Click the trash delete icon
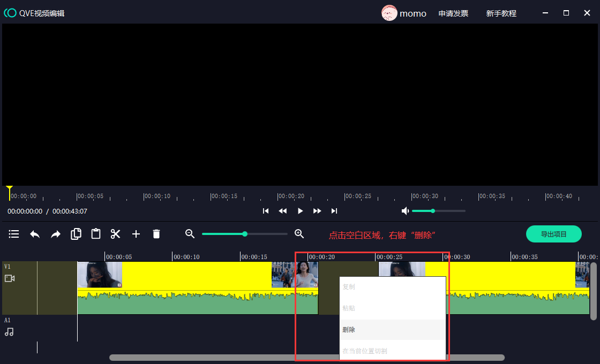 click(156, 234)
